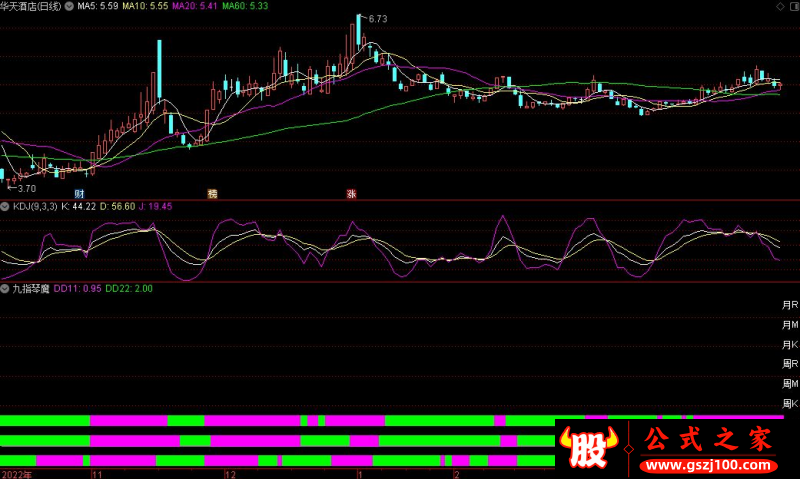Open the 九指琴魔 indicator dropdown arrow
Viewport: 800px width, 479px height.
point(6,288)
